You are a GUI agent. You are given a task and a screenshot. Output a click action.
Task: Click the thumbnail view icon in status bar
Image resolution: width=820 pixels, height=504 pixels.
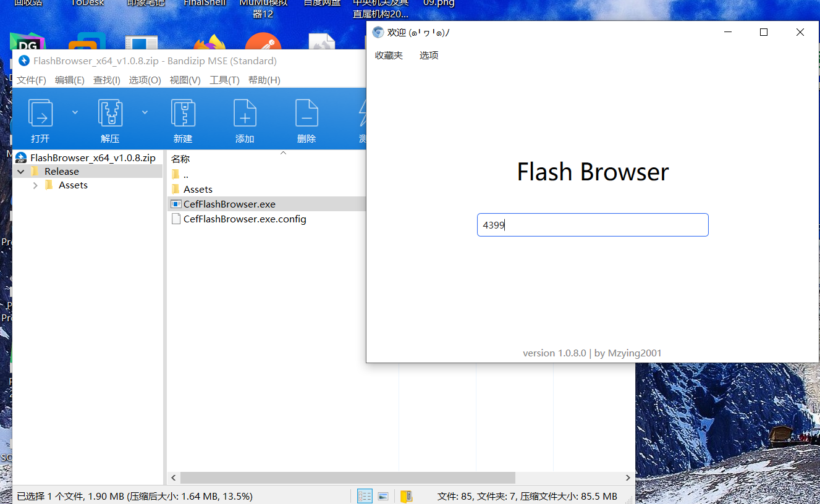(383, 496)
